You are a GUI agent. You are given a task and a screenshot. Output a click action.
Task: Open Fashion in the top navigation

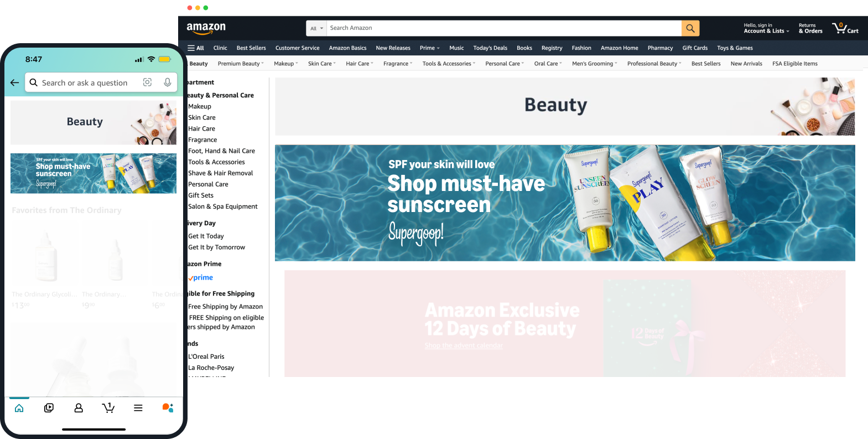(x=581, y=48)
